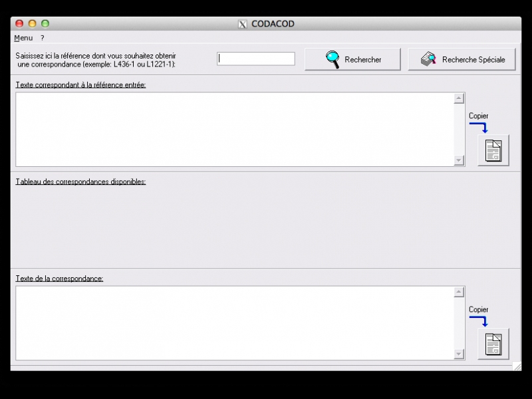
Task: Open Recherche Spéciale with the books icon
Action: coord(462,59)
